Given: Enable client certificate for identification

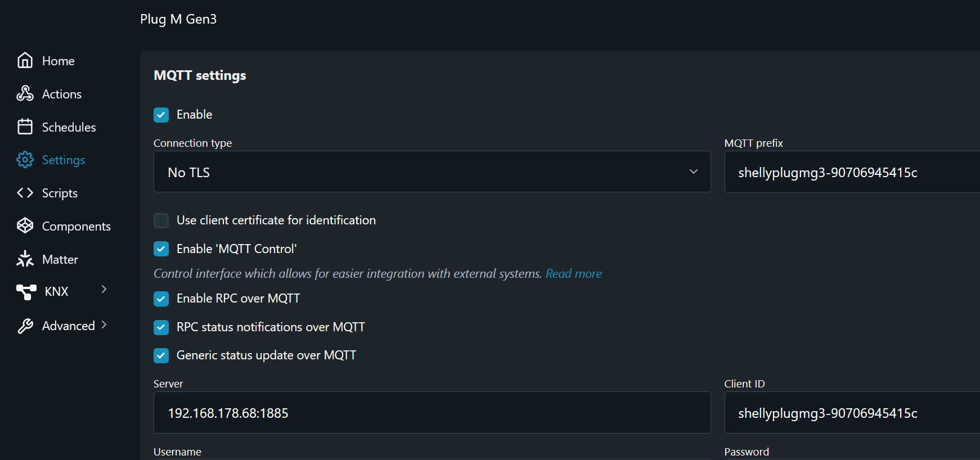Looking at the screenshot, I should (161, 220).
